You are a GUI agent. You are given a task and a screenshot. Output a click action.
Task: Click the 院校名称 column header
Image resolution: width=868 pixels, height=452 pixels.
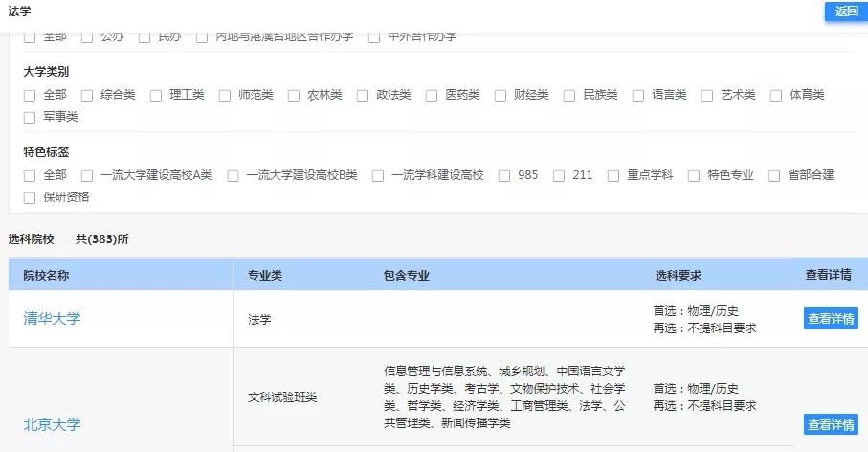point(46,275)
